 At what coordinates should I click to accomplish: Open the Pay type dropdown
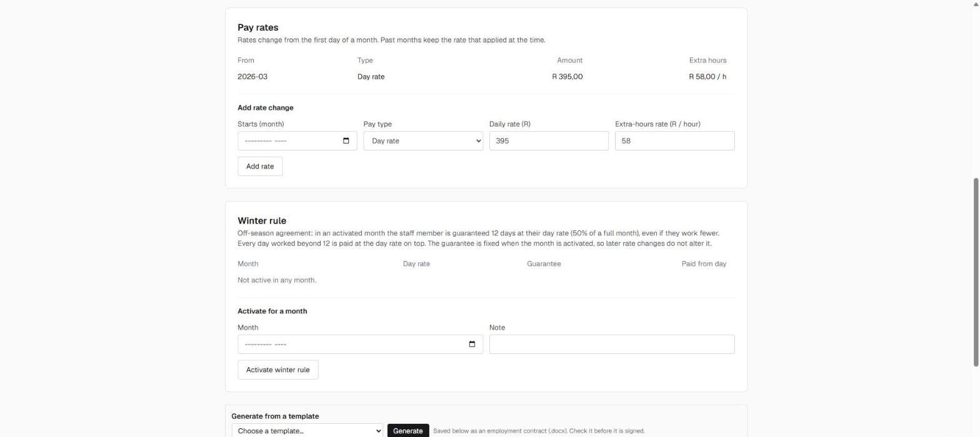pos(423,141)
